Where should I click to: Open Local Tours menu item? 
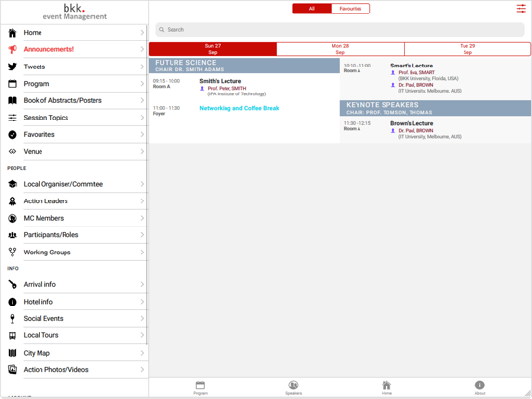[x=74, y=335]
